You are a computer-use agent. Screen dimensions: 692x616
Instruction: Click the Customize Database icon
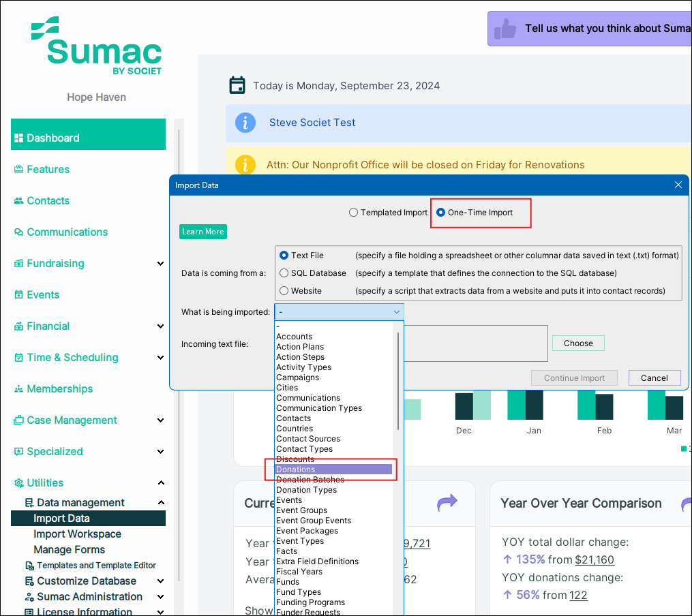click(x=29, y=581)
